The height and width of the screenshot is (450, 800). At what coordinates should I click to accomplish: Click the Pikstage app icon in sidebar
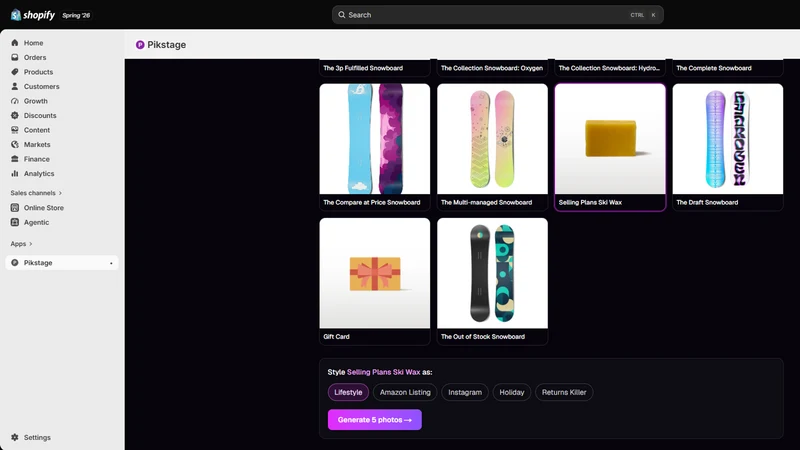15,263
